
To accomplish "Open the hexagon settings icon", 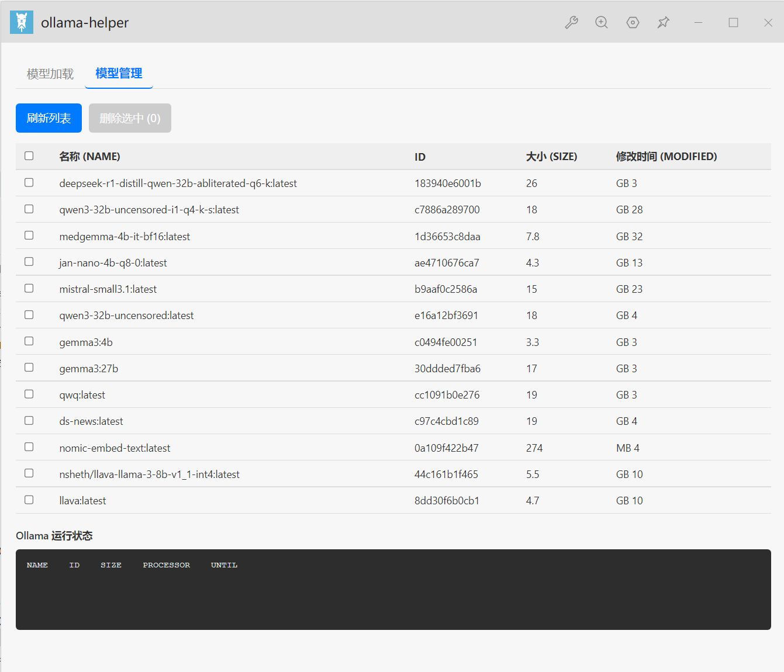I will pos(633,22).
